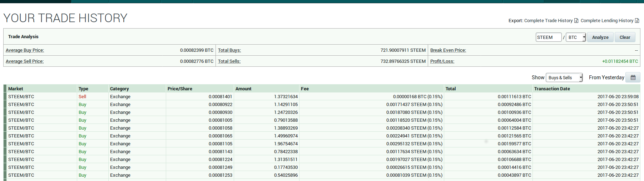Click price 0.00081401 in Sell row
The image size is (644, 181).
[x=221, y=97]
